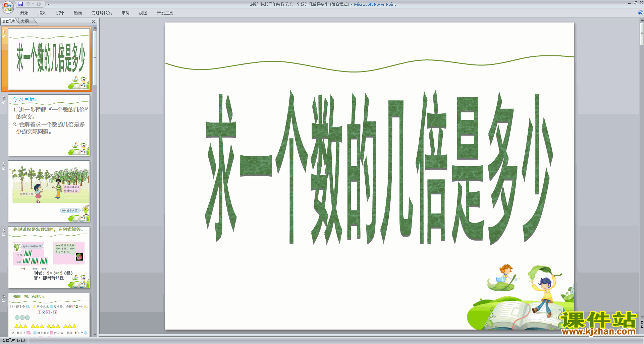Click animation star icon beside slide 1
644x344 pixels.
pos(4,36)
